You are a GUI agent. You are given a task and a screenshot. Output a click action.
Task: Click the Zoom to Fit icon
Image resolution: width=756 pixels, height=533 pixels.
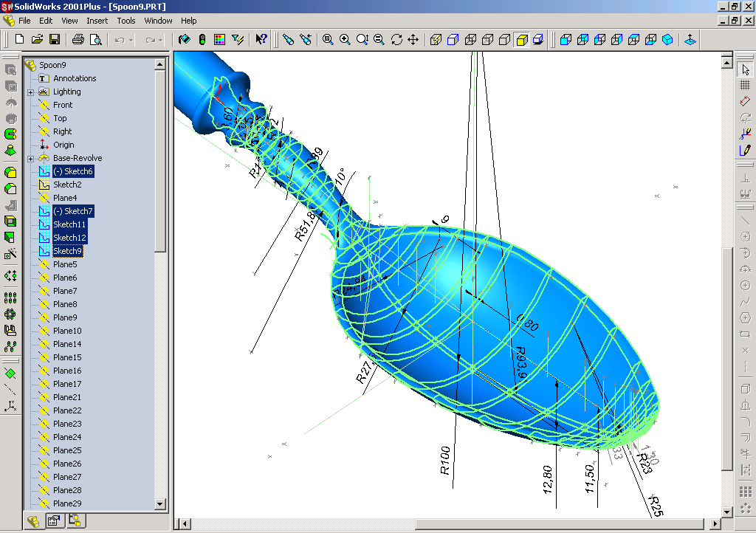(328, 40)
